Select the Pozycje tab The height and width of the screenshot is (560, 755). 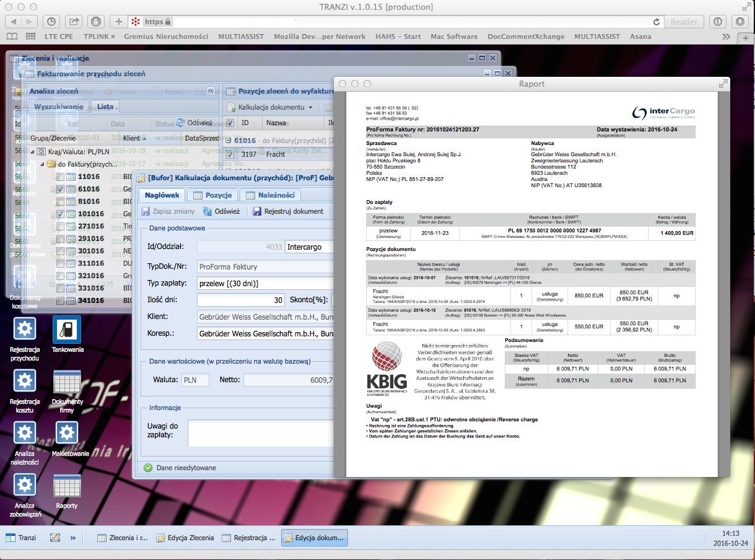click(212, 195)
